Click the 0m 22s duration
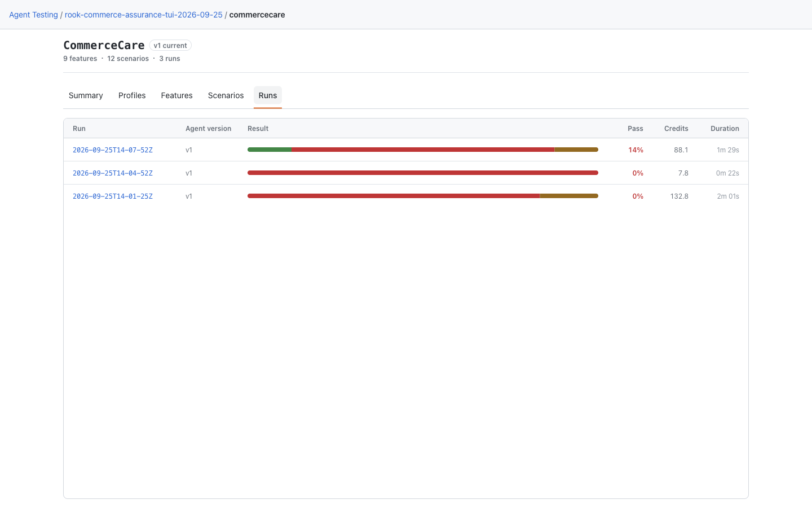 (x=727, y=173)
